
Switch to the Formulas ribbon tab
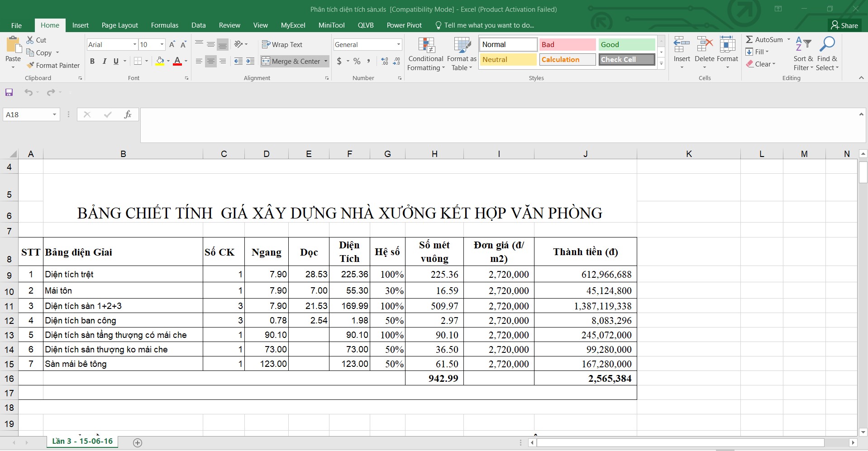tap(164, 25)
